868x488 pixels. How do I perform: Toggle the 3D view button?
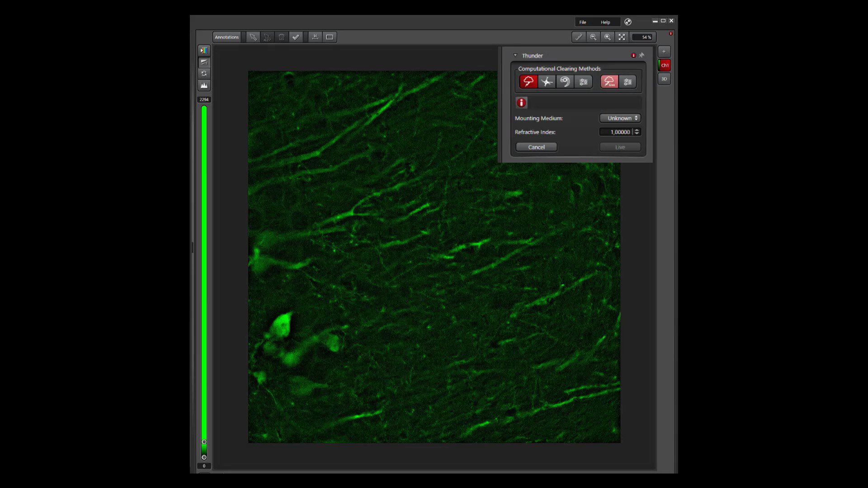[x=664, y=79]
